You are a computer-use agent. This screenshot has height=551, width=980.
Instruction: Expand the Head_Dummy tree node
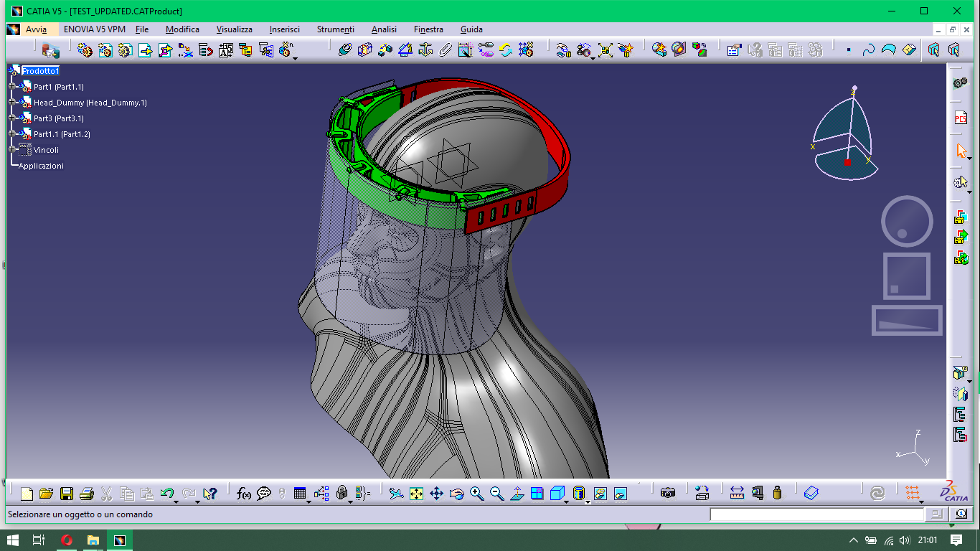[x=12, y=103]
